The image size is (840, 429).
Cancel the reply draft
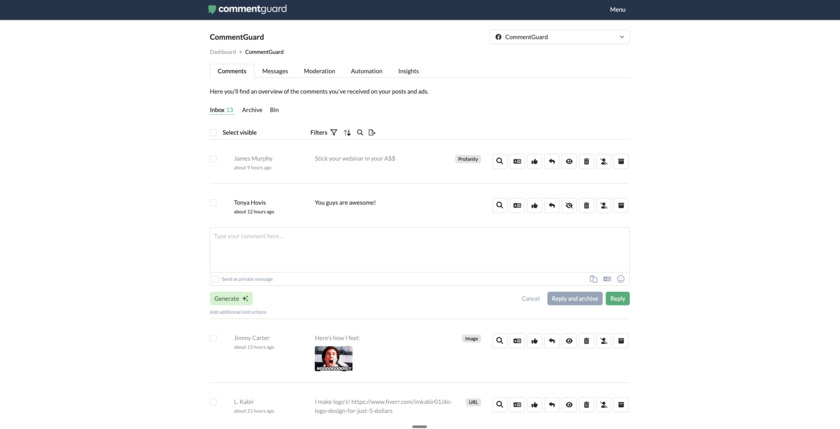(x=530, y=298)
